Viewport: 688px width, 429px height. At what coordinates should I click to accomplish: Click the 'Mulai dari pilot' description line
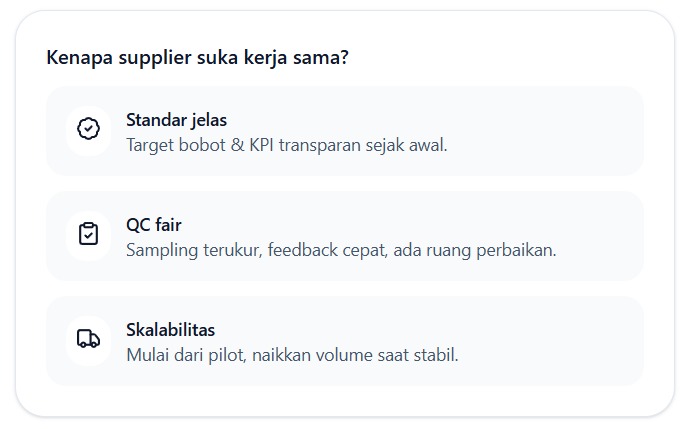pyautogui.click(x=292, y=355)
